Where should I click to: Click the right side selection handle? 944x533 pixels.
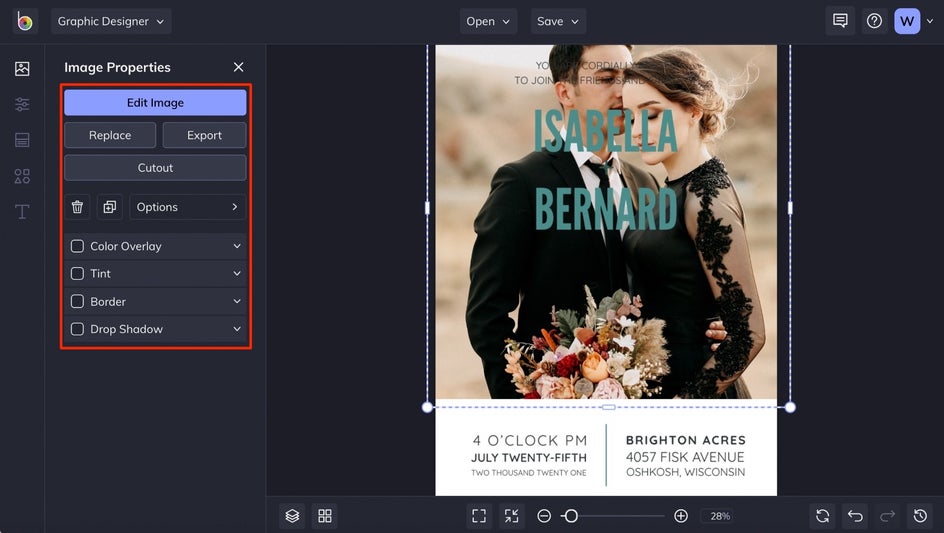click(x=790, y=208)
